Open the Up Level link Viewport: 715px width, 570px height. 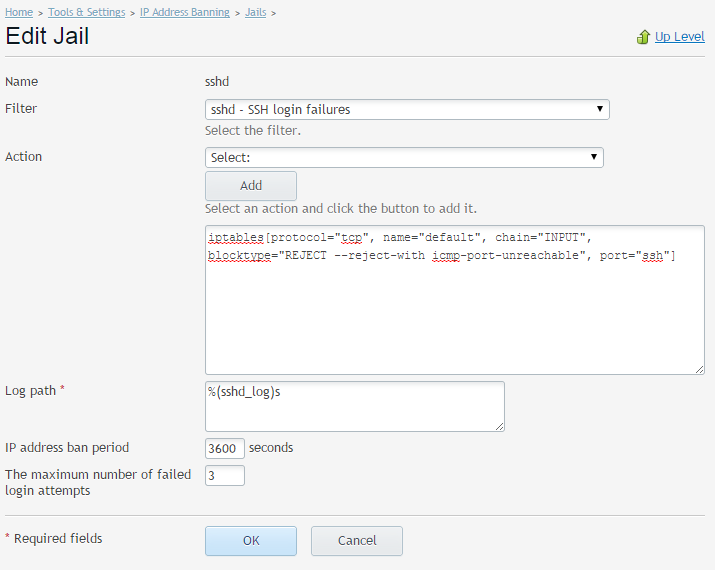pyautogui.click(x=679, y=36)
